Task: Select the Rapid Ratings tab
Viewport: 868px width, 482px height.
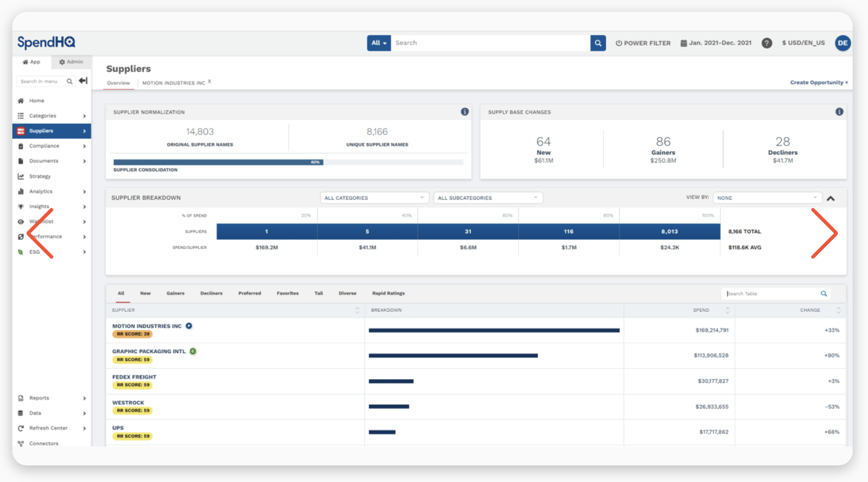Action: point(389,294)
